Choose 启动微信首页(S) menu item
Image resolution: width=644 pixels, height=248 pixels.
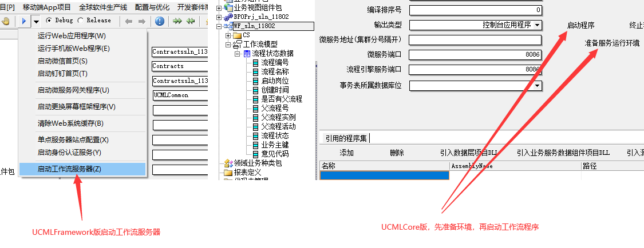coord(82,61)
